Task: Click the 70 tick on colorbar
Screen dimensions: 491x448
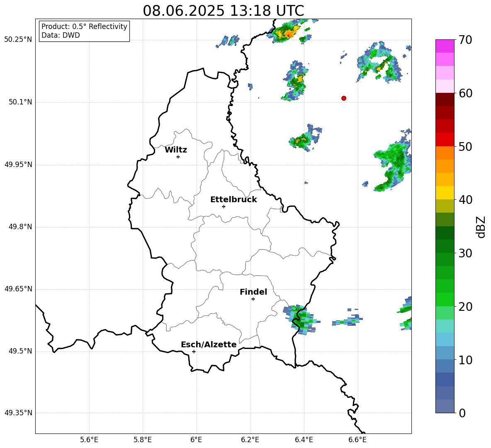Action: tap(465, 40)
